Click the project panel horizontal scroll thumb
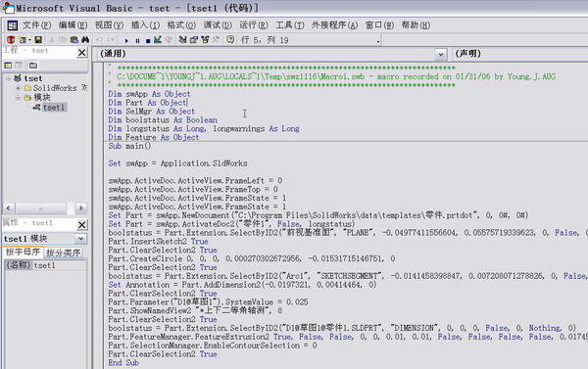 click(x=41, y=208)
